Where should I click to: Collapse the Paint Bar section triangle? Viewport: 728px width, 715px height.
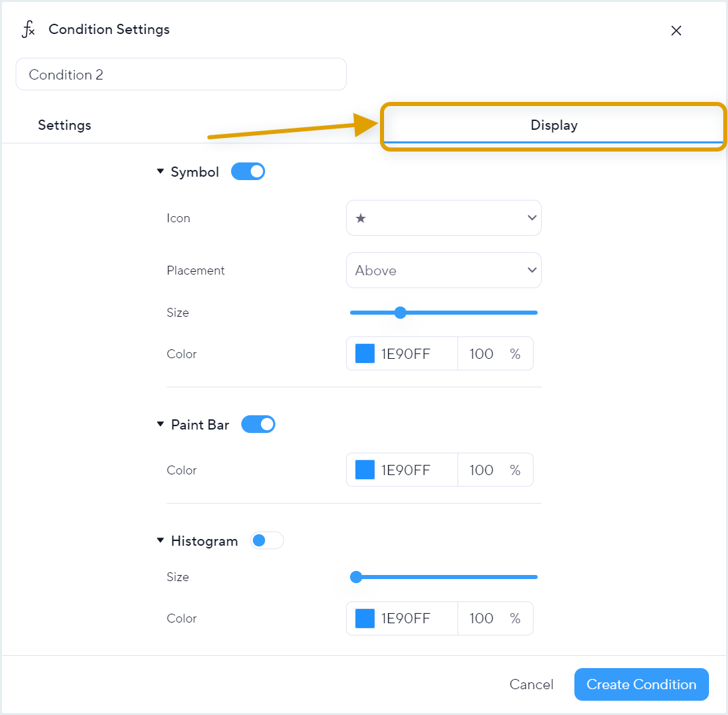click(x=160, y=424)
